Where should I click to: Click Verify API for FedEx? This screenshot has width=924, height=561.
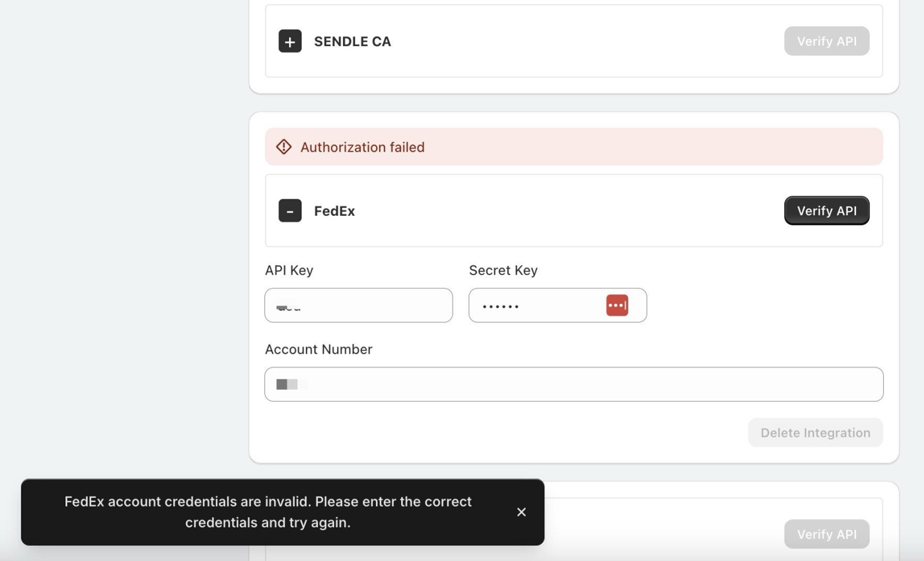pos(827,211)
